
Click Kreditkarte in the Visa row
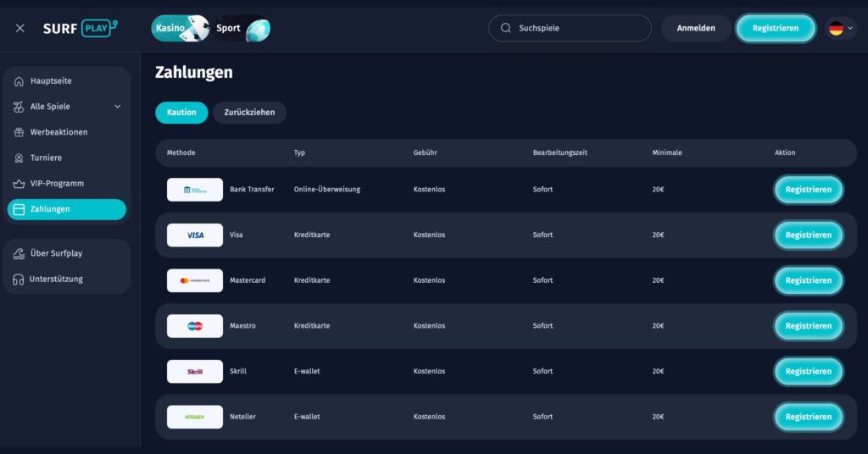pos(312,235)
